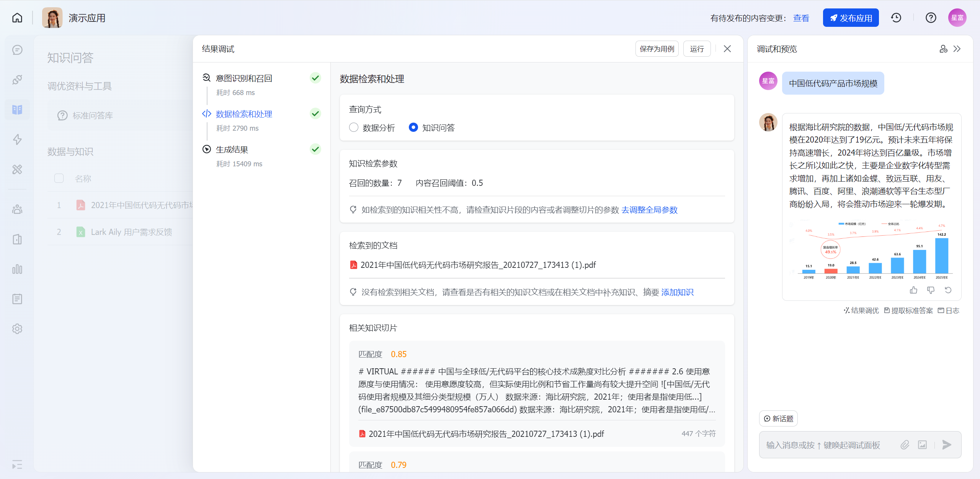Select the 数据分析 radio option
The image size is (980, 479).
point(354,127)
